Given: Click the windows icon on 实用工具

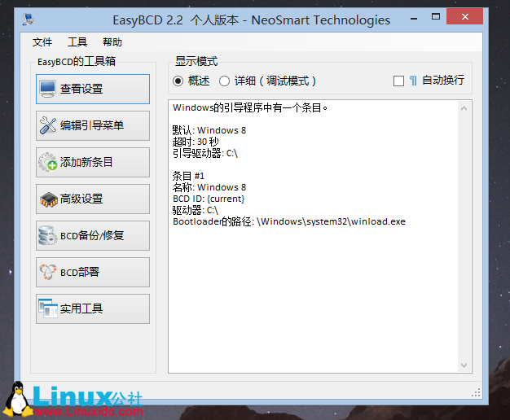Looking at the screenshot, I should (x=48, y=308).
